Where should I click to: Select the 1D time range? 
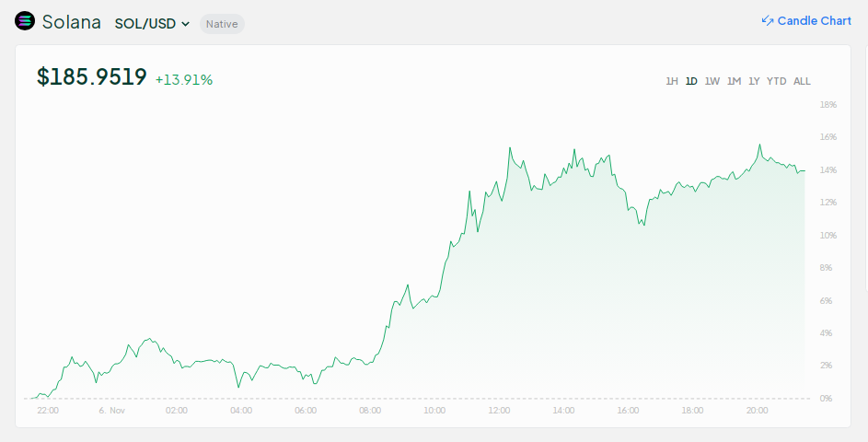click(x=691, y=81)
